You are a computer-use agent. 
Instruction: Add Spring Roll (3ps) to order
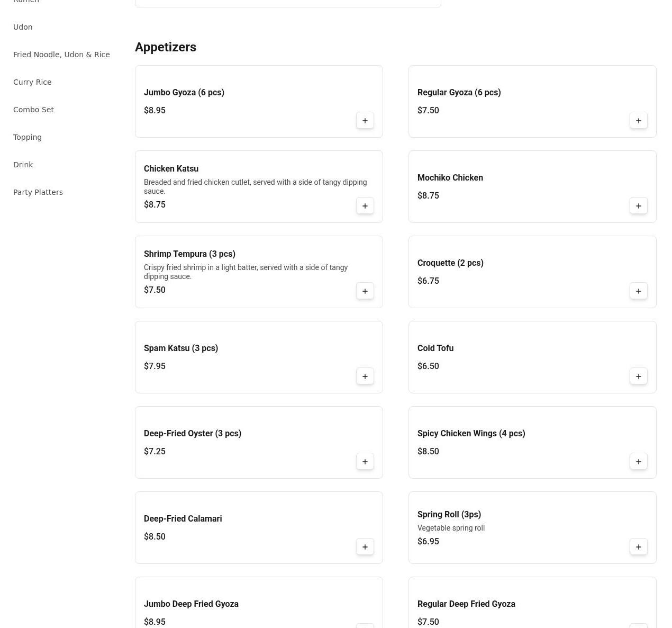[x=638, y=547]
